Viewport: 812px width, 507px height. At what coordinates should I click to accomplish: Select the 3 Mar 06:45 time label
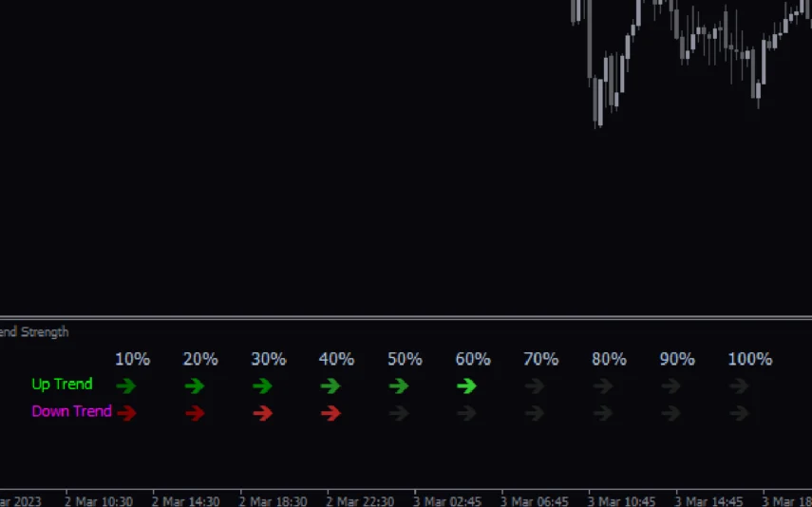(535, 500)
